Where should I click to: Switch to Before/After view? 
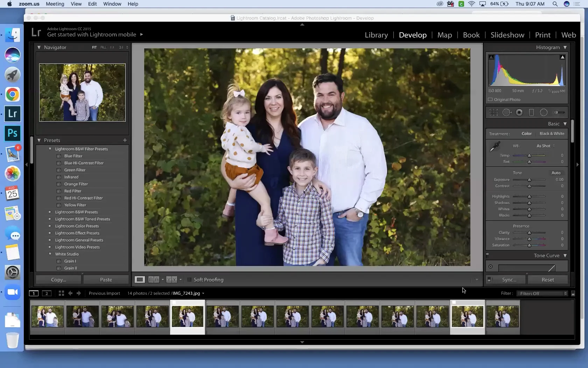[x=154, y=280]
